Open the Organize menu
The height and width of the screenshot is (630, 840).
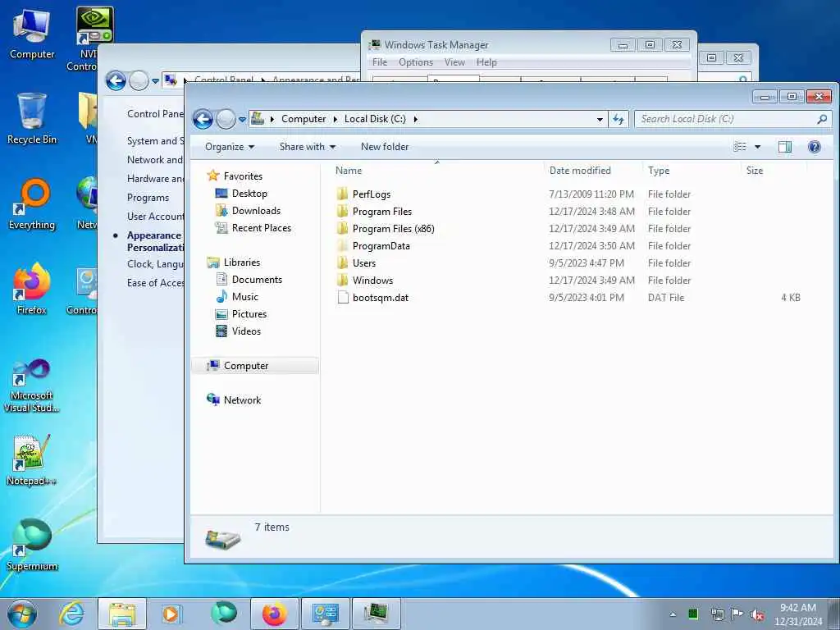click(x=230, y=147)
